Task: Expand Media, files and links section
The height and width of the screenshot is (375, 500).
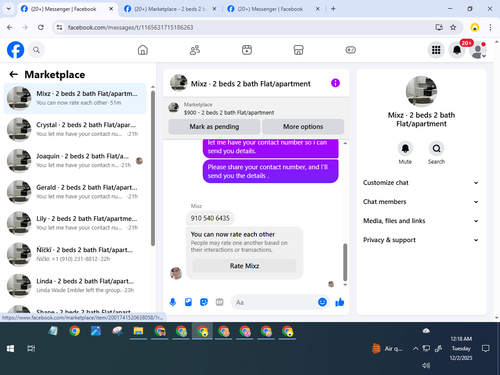Action: [421, 221]
